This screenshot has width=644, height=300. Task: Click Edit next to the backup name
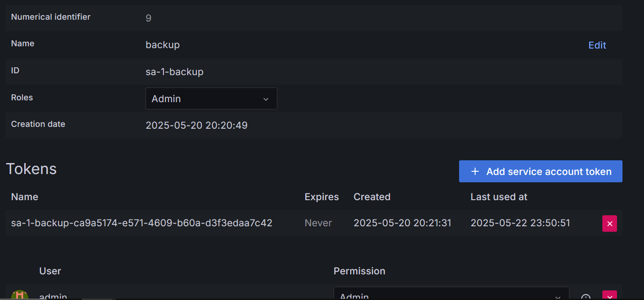[x=597, y=45]
